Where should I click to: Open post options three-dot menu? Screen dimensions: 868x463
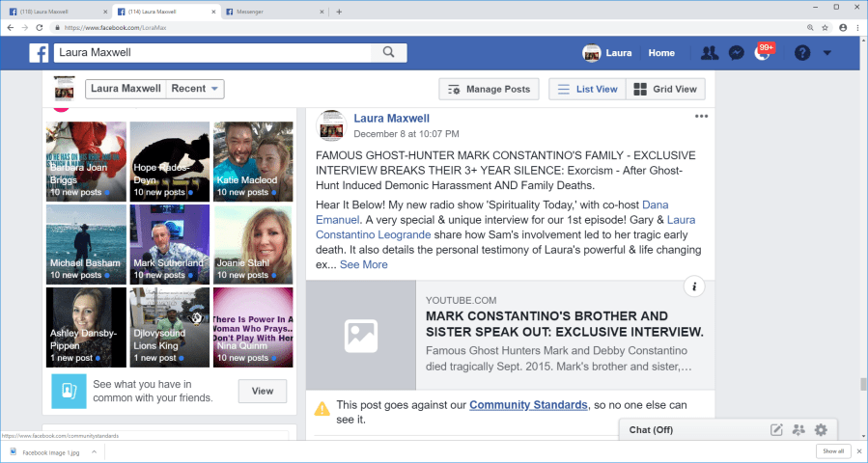click(702, 117)
